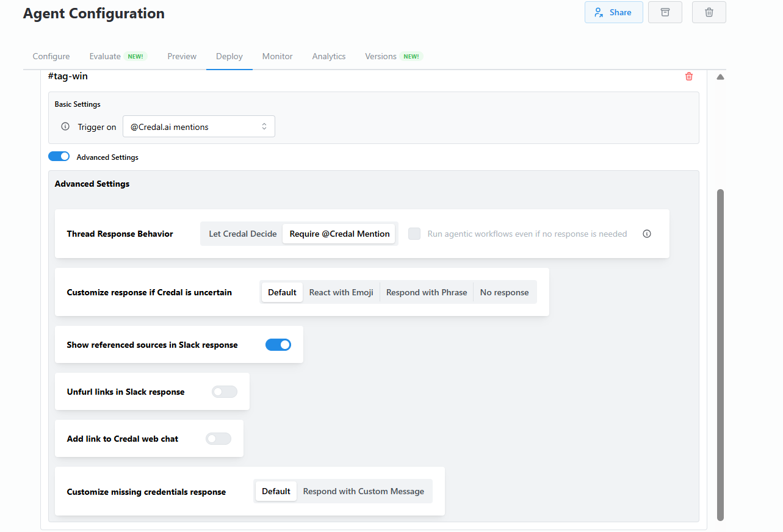Click the archive icon button

pos(665,12)
